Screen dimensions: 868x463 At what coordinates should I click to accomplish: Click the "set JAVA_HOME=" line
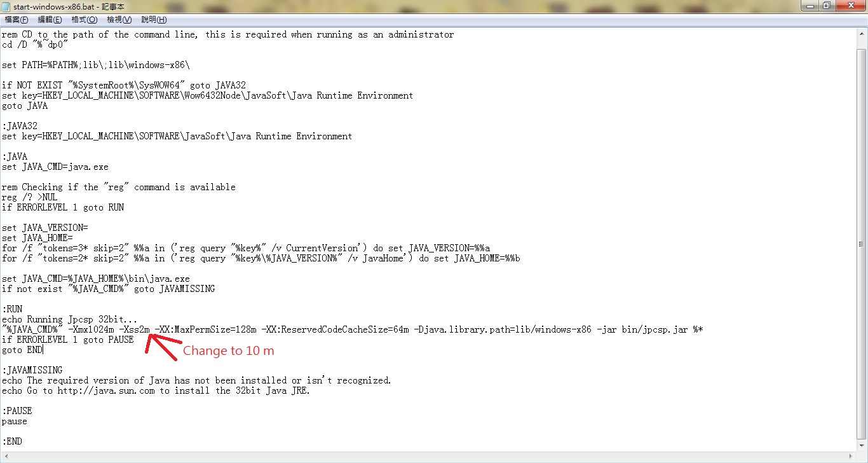tap(37, 238)
